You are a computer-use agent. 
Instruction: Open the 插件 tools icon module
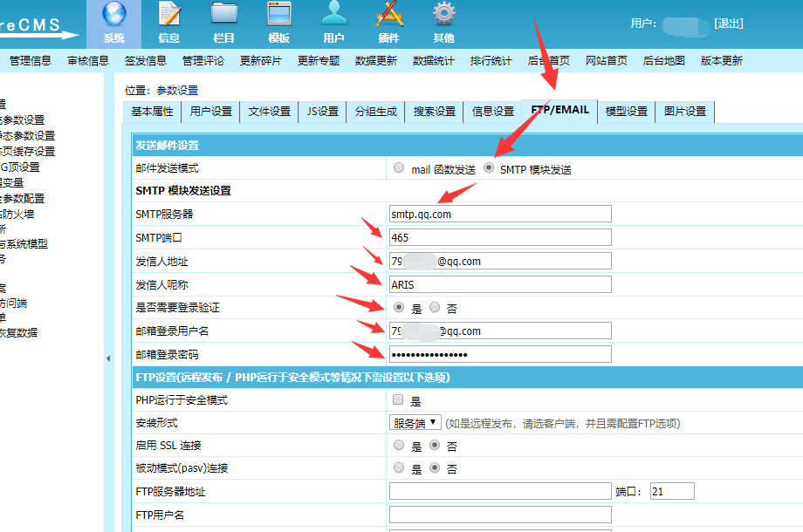(388, 23)
